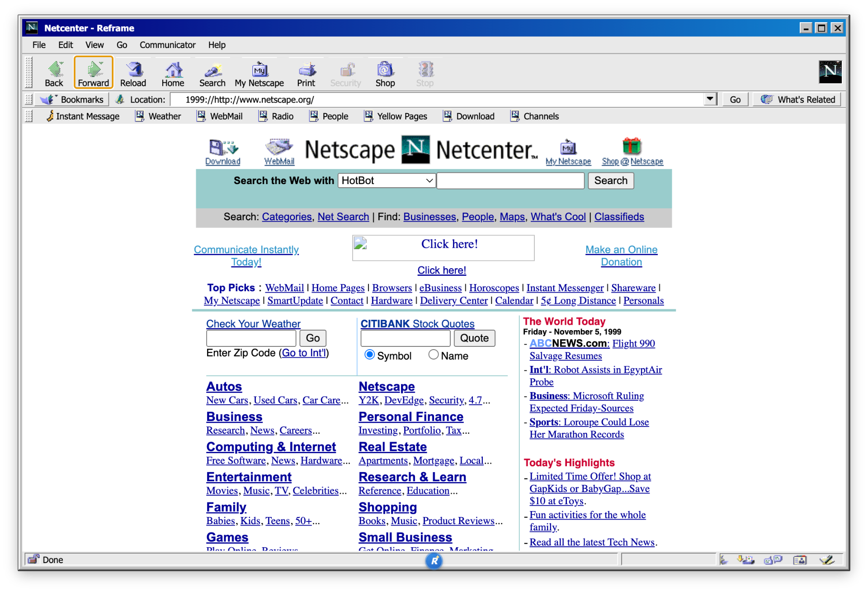The height and width of the screenshot is (592, 868).
Task: Open the Check Your Weather link
Action: [x=253, y=324]
